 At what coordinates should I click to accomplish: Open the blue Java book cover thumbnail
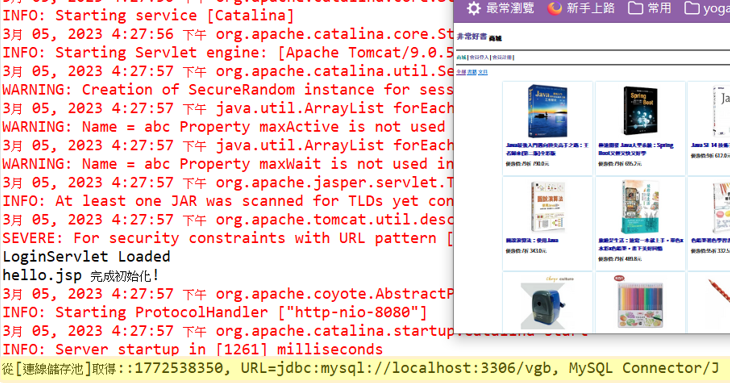tap(547, 111)
